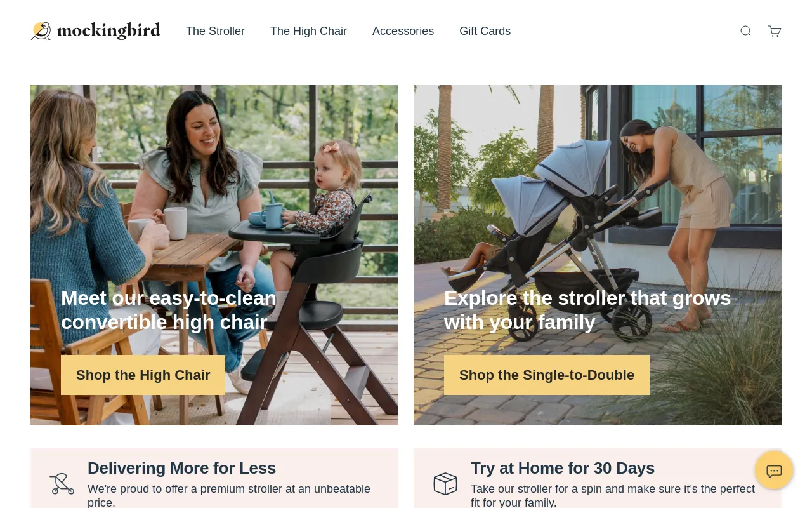
Task: Open The High Chair menu item
Action: click(x=308, y=31)
